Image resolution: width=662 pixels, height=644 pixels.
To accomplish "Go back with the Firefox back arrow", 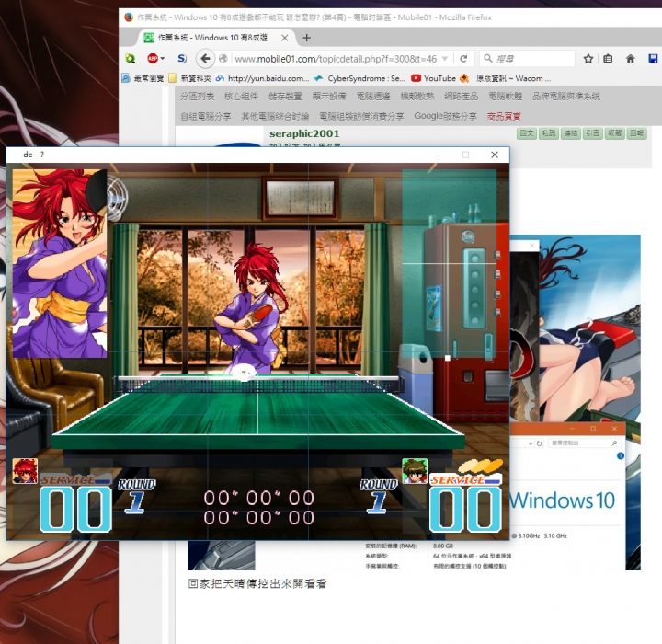I will pyautogui.click(x=205, y=59).
